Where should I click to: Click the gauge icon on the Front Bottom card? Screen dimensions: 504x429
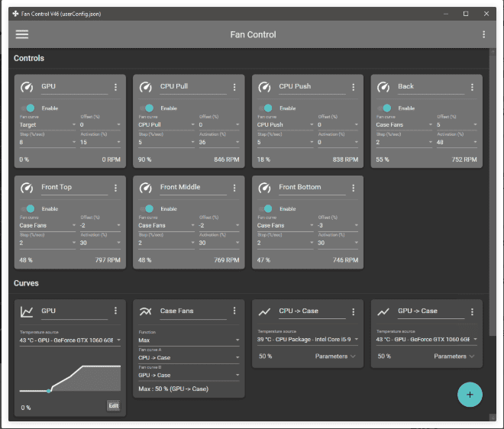(x=264, y=188)
